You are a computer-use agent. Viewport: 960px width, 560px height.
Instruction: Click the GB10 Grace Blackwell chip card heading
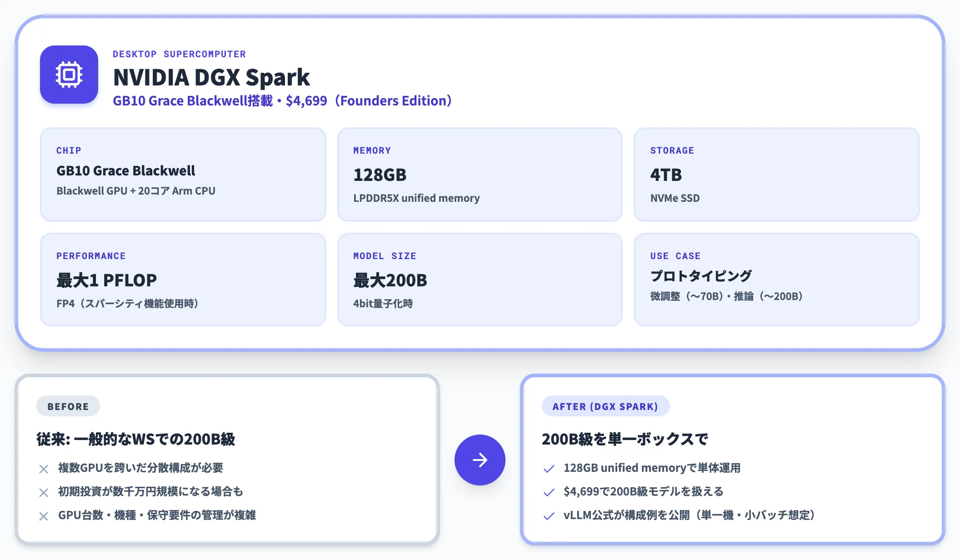(126, 171)
